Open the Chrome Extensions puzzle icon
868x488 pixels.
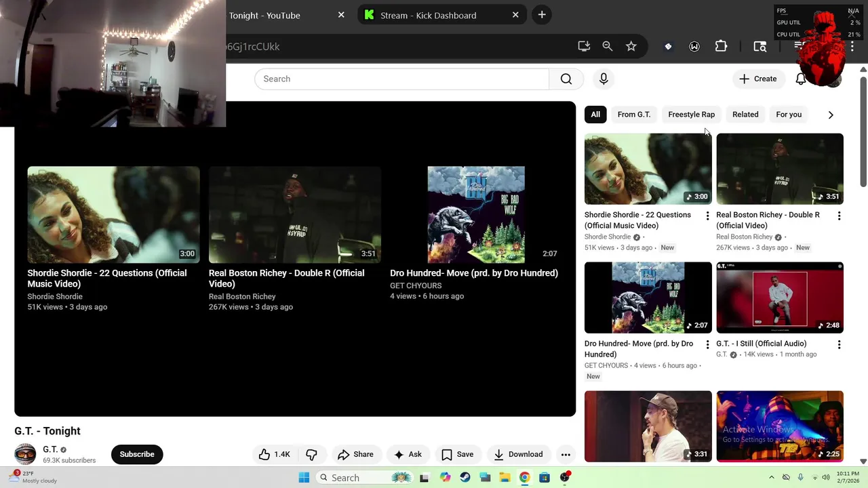click(x=721, y=46)
